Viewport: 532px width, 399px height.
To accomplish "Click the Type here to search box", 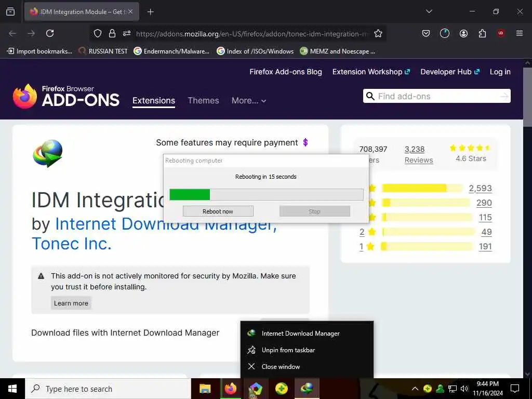I will [108, 389].
